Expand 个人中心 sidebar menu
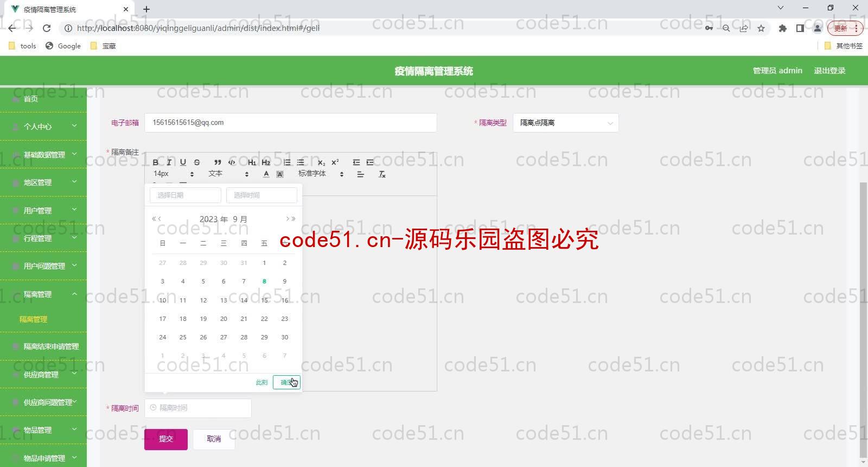The image size is (868, 467). click(43, 127)
